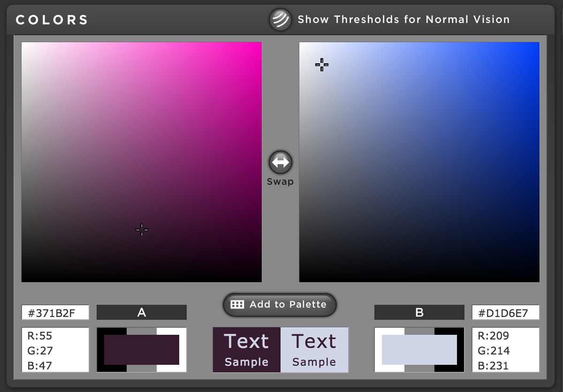Toggle Show Thresholds for Normal Vision label
Image resolution: width=563 pixels, height=392 pixels.
tap(403, 20)
